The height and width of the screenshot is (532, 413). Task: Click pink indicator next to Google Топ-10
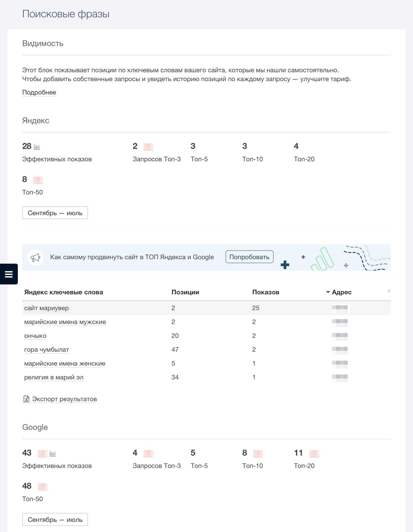tap(258, 454)
